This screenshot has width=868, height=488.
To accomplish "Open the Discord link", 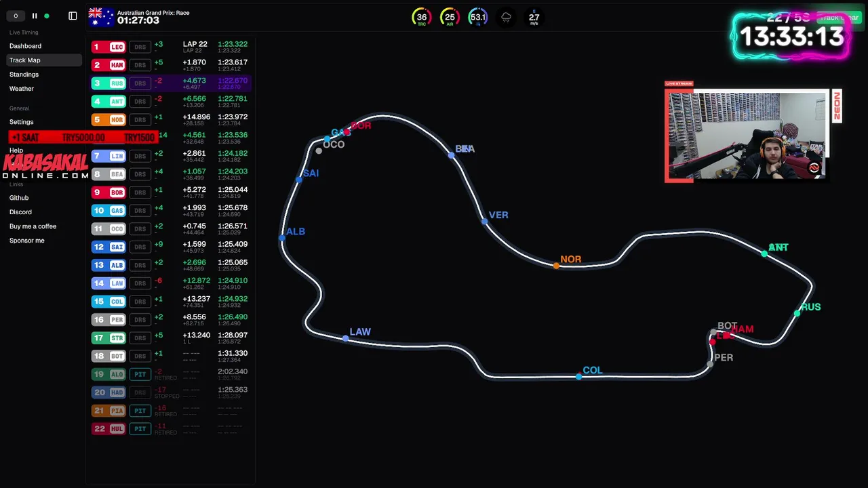I will tap(20, 212).
